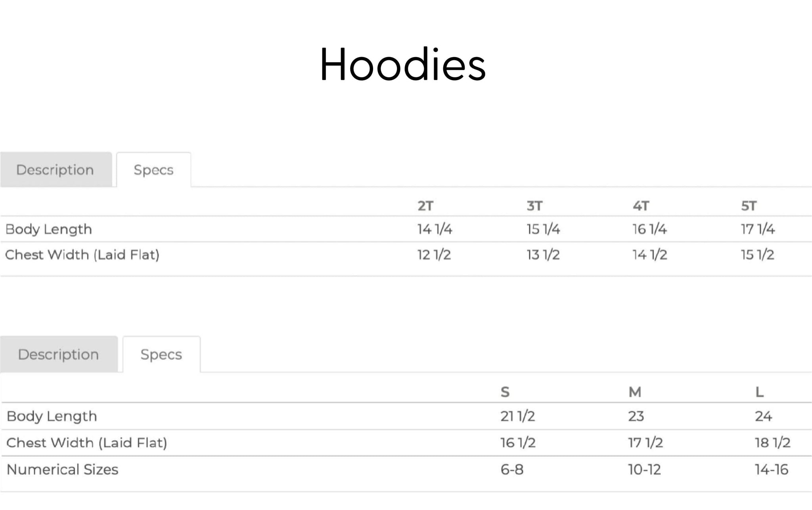The width and height of the screenshot is (812, 510).
Task: Click the 4T column header
Action: pos(641,206)
